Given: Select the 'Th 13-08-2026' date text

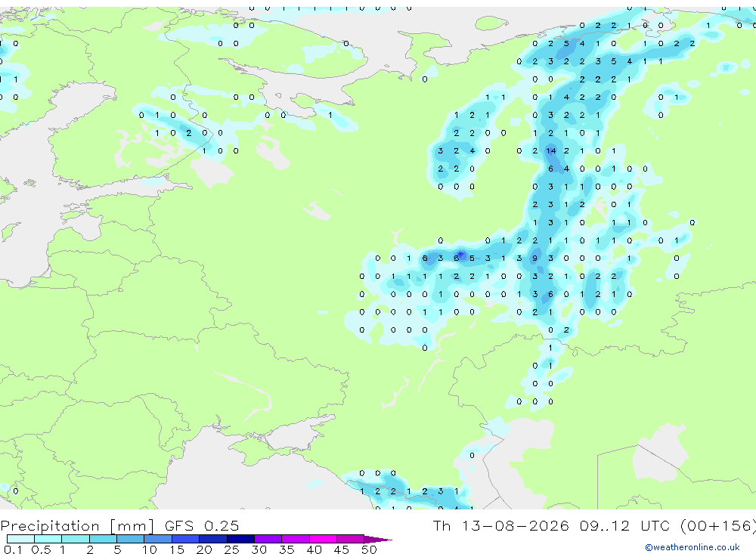Looking at the screenshot, I should tap(501, 525).
